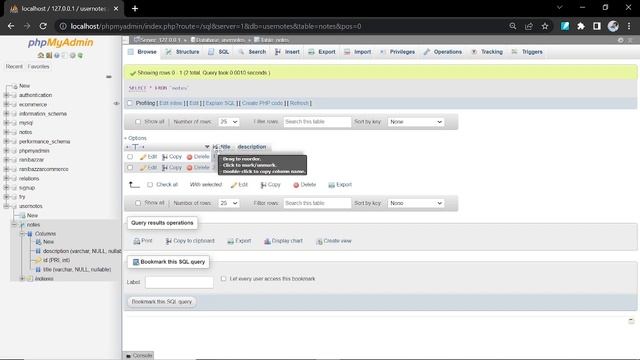Click the Print icon in query results operations
This screenshot has height=360, width=640.
[137, 241]
